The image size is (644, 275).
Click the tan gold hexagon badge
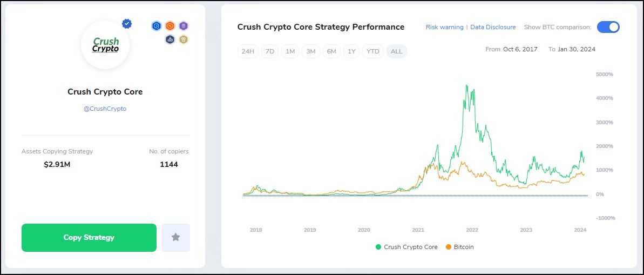184,39
